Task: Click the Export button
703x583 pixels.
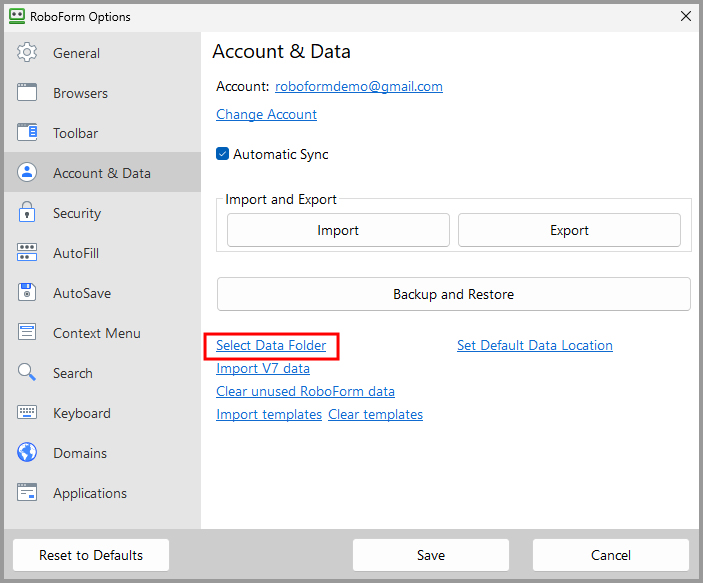Action: point(569,230)
